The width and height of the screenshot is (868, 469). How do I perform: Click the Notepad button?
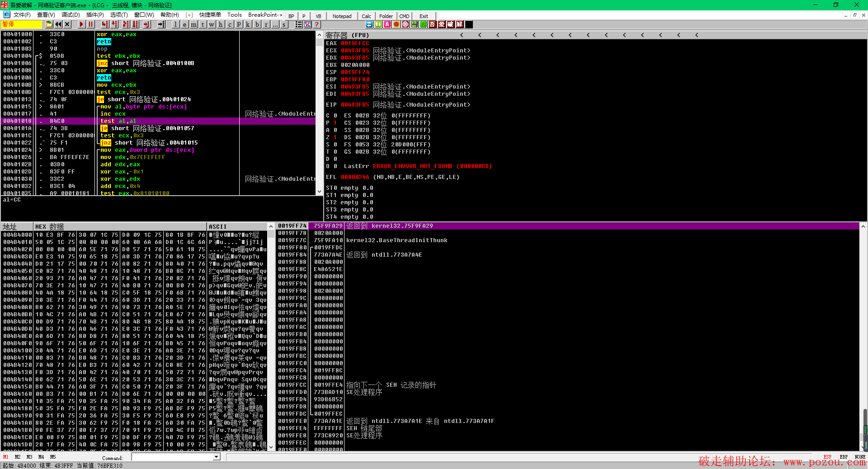[x=342, y=16]
